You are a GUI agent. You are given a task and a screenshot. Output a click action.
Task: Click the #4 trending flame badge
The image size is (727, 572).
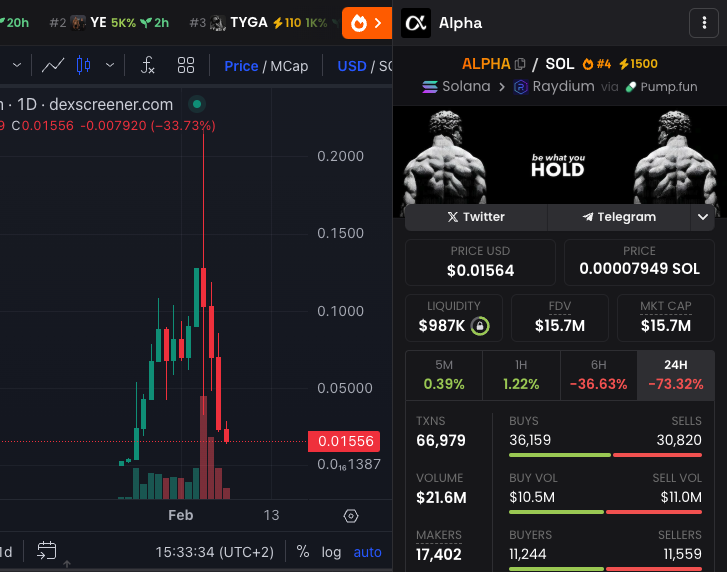pyautogui.click(x=597, y=64)
